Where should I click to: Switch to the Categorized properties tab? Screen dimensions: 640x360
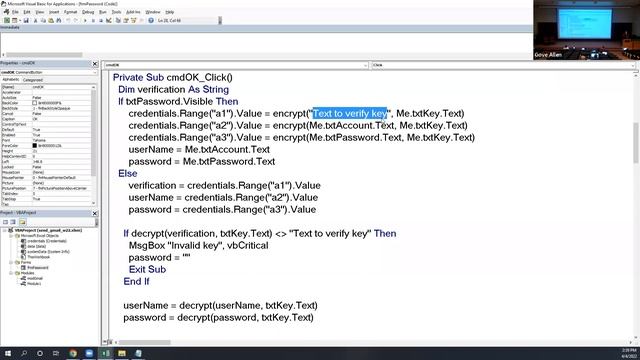(33, 80)
